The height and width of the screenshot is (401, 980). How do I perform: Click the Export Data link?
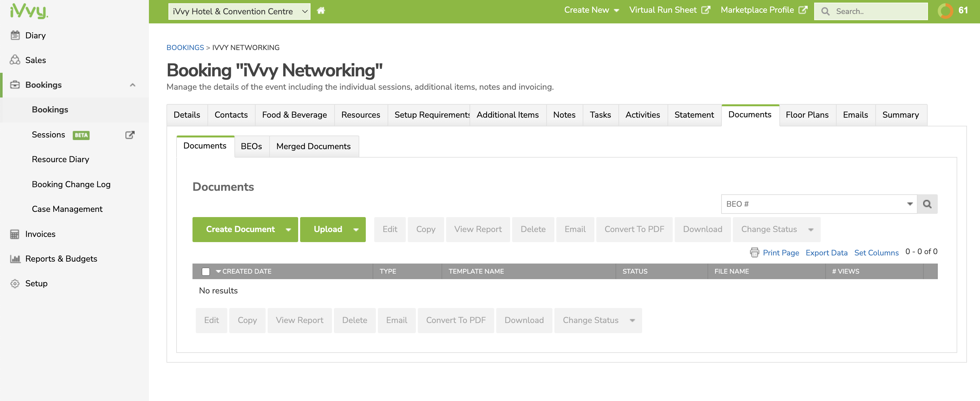(826, 253)
